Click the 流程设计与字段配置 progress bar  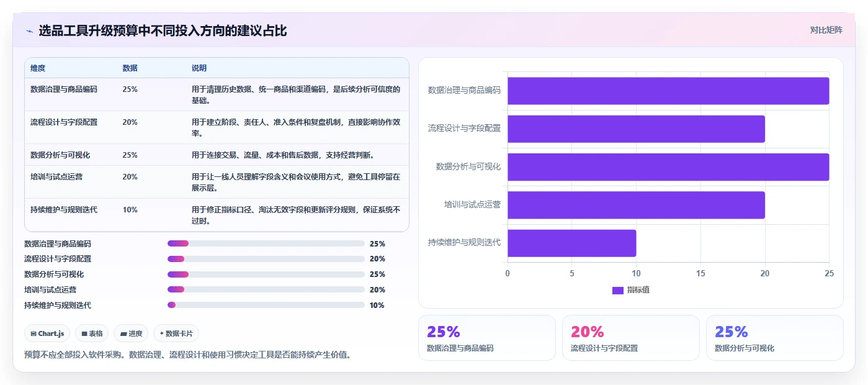pyautogui.click(x=266, y=258)
